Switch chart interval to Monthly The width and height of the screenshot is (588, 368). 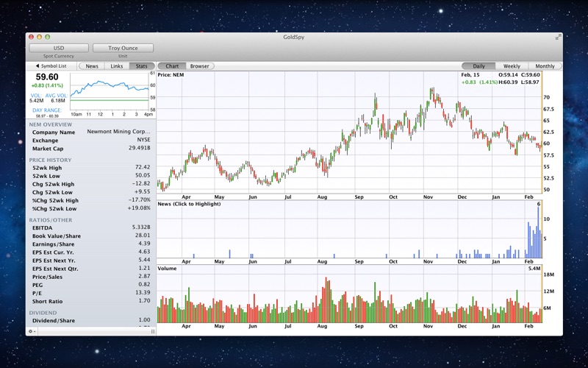[545, 66]
